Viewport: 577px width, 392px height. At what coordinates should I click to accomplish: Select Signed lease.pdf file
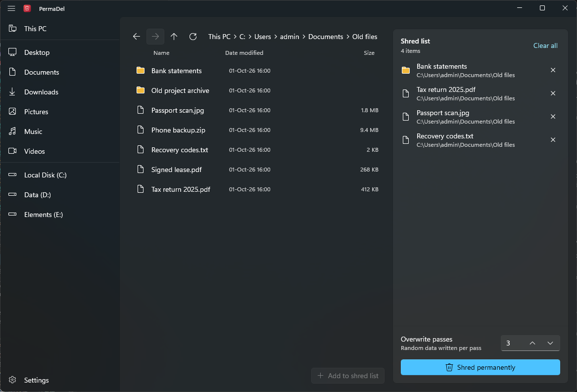pyautogui.click(x=257, y=170)
